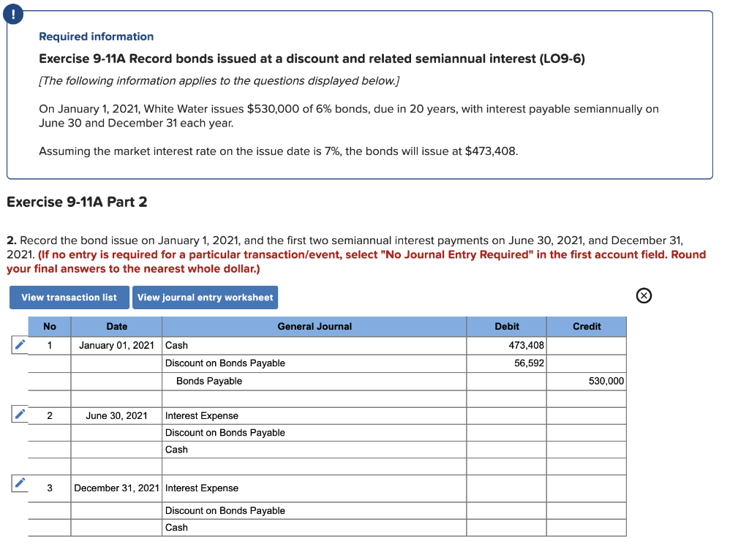Click the Debit column header
Viewport: 749px width, 560px height.
[x=507, y=326]
